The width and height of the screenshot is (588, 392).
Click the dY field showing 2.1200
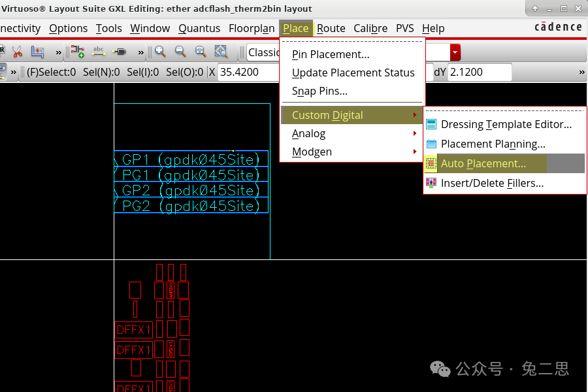[x=480, y=72]
